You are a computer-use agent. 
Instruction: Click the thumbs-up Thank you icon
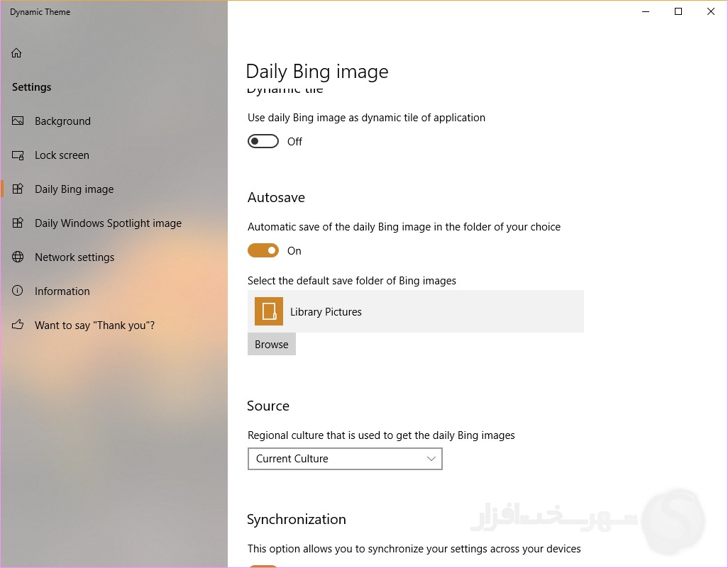pyautogui.click(x=18, y=325)
